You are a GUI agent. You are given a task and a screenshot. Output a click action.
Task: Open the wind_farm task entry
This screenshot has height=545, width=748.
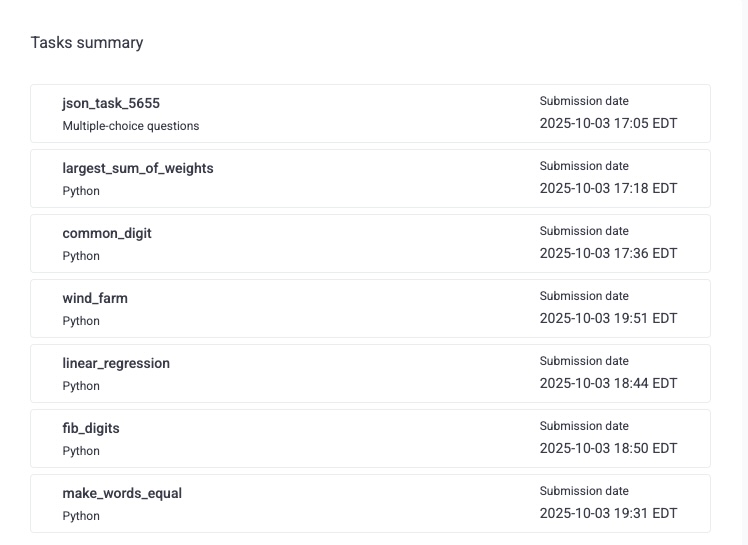[95, 298]
